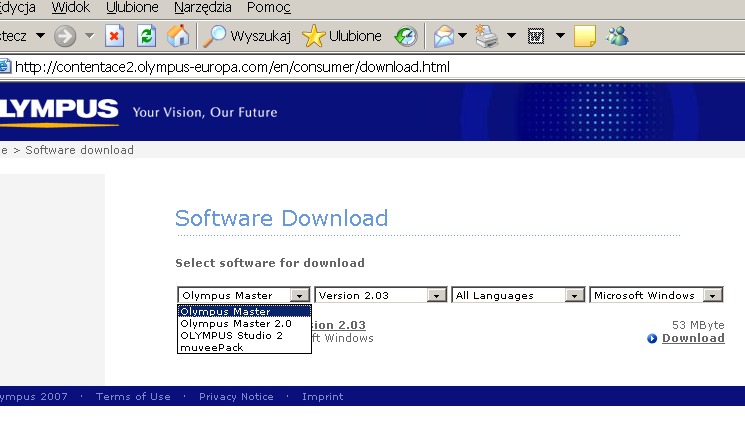Pick muveePack from the software list
Screen dimensions: 745x426
pos(211,348)
